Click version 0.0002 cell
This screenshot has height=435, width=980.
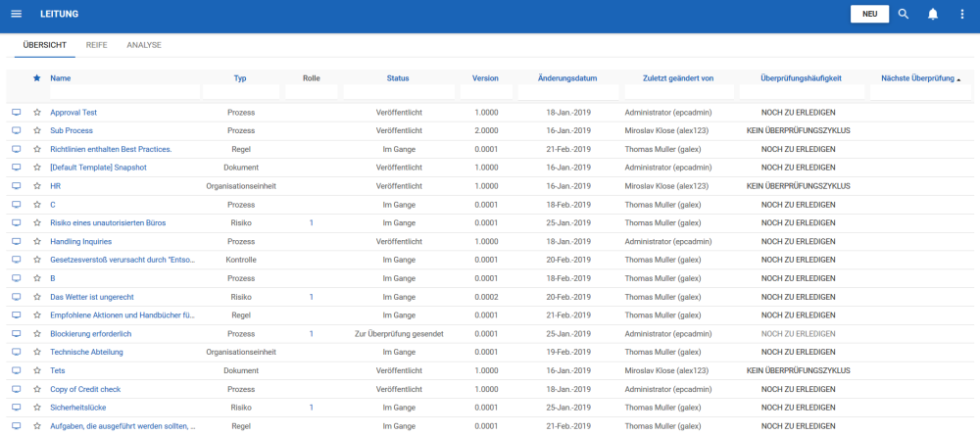tap(486, 297)
